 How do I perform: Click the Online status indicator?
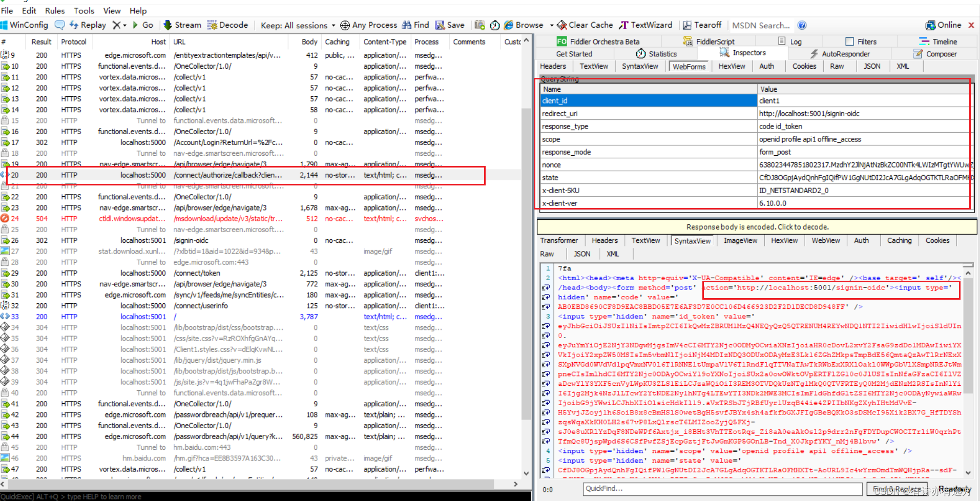point(943,25)
